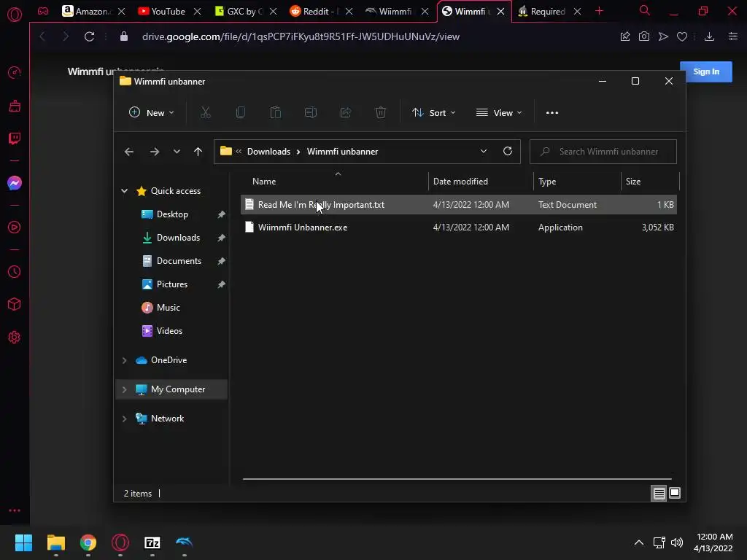
Task: Click the Delete trash icon in Explorer toolbar
Action: 381,112
